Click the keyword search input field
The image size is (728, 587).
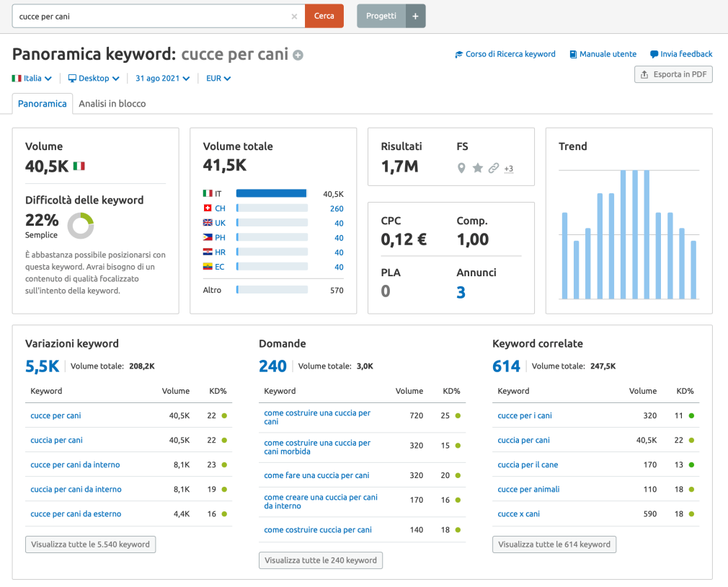pos(154,17)
